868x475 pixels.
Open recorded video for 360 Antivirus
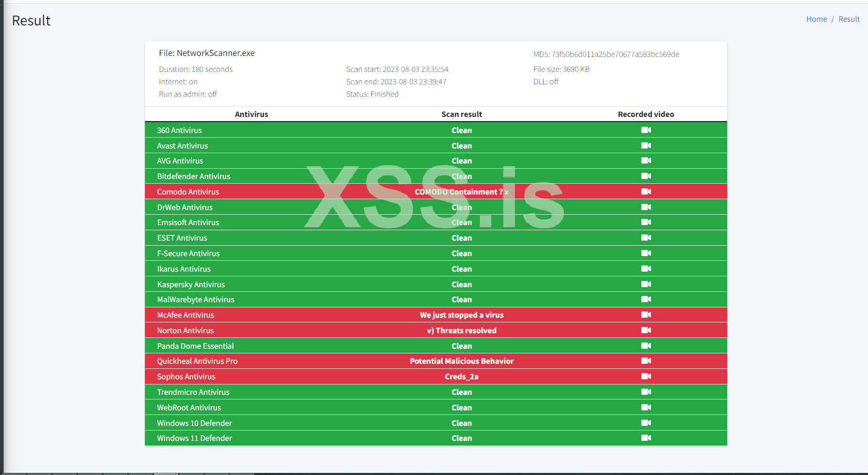[x=646, y=130]
